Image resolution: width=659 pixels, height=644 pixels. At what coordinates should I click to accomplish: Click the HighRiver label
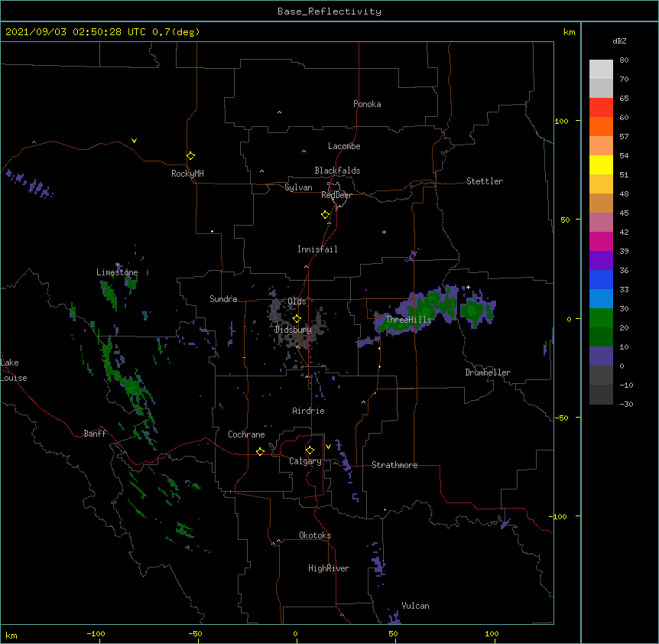tap(329, 568)
